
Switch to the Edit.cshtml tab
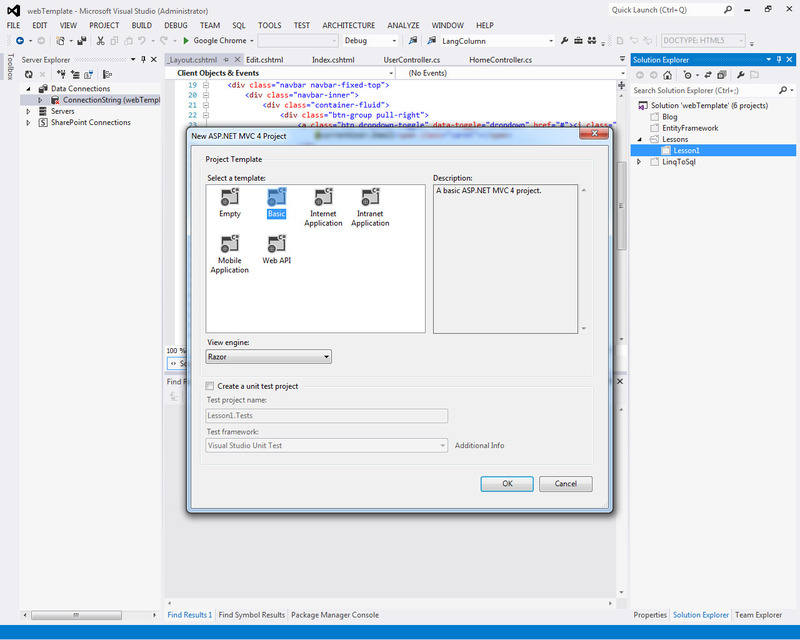[265, 60]
